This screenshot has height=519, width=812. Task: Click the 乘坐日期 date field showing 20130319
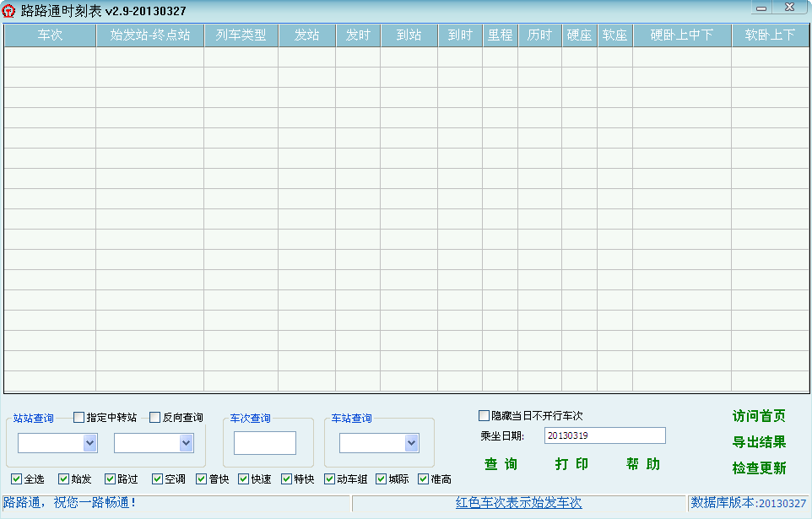pyautogui.click(x=605, y=435)
